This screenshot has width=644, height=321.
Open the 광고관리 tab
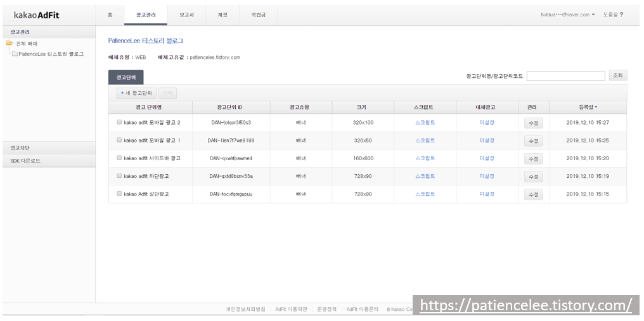(146, 15)
